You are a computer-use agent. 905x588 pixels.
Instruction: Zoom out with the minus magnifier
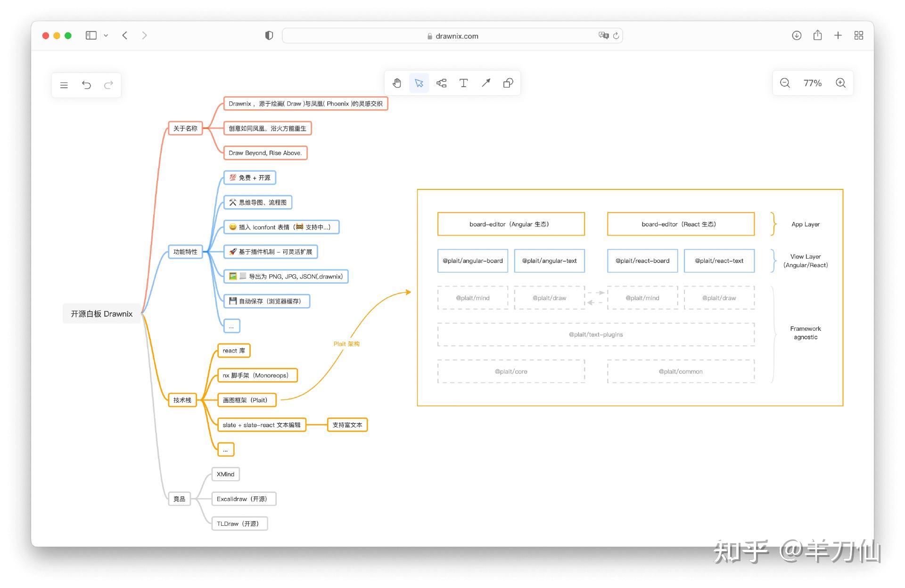coord(785,83)
